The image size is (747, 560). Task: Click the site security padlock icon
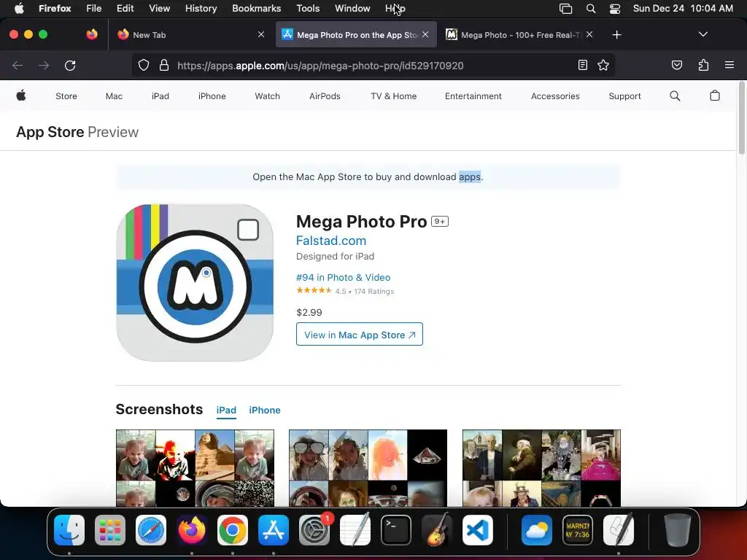164,65
